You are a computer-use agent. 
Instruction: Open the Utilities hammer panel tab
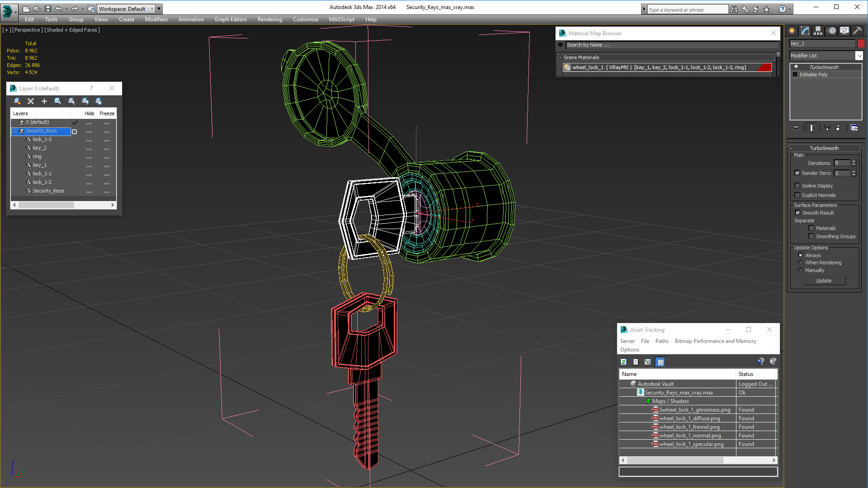(x=858, y=31)
